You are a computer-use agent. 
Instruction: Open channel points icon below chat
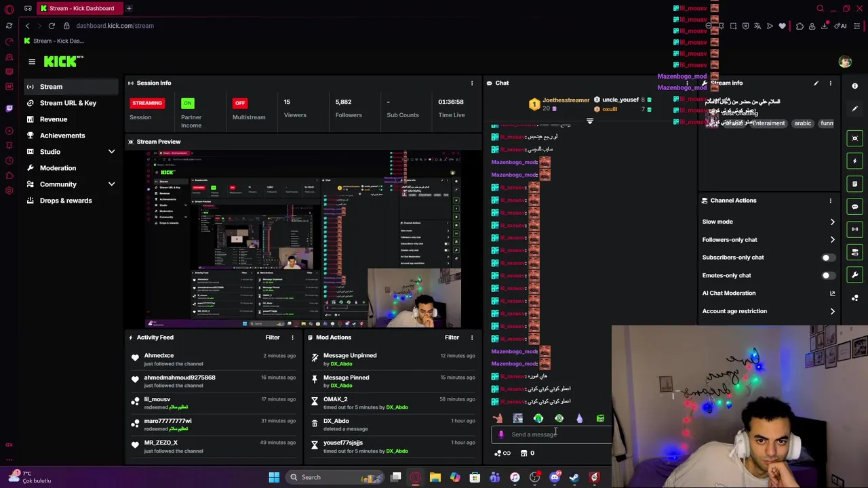[x=502, y=453]
